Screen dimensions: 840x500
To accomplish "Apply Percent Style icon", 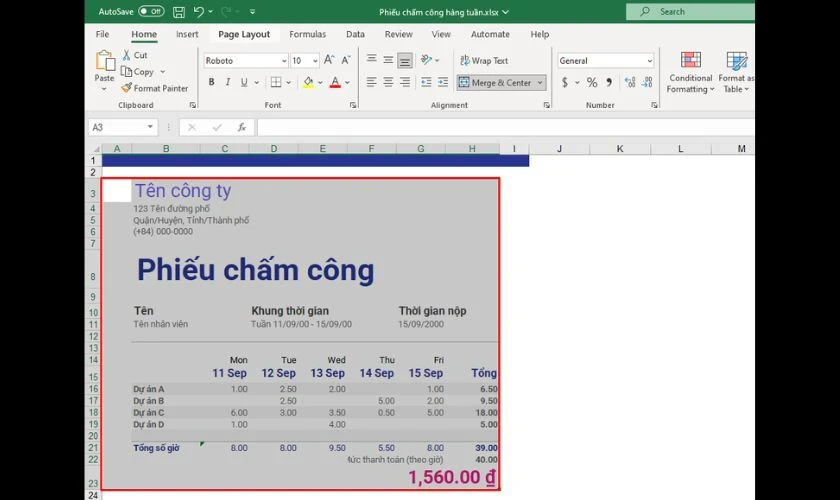I will click(x=592, y=83).
